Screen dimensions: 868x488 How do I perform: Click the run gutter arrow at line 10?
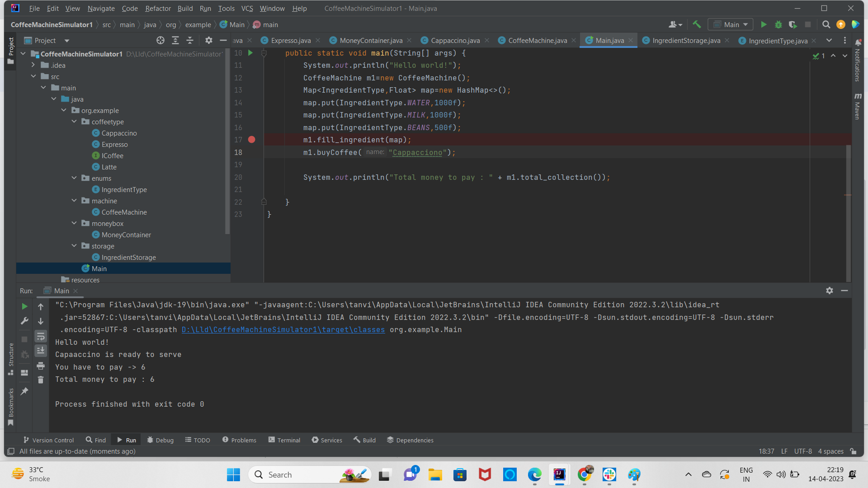pyautogui.click(x=250, y=53)
